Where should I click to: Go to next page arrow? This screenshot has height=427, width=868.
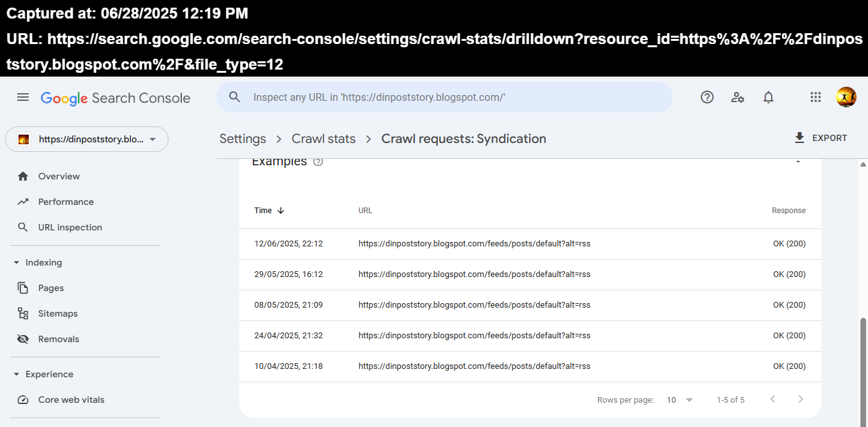pos(800,400)
